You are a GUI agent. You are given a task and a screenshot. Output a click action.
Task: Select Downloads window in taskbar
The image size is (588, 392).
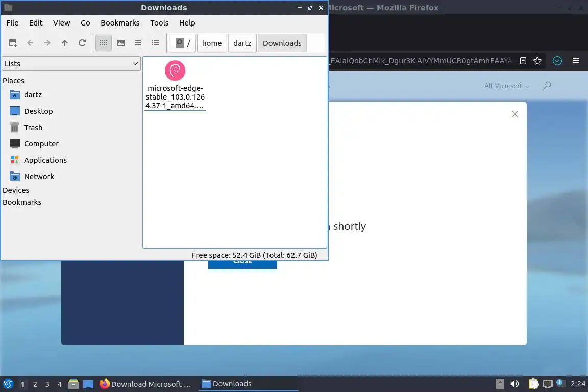pyautogui.click(x=248, y=384)
